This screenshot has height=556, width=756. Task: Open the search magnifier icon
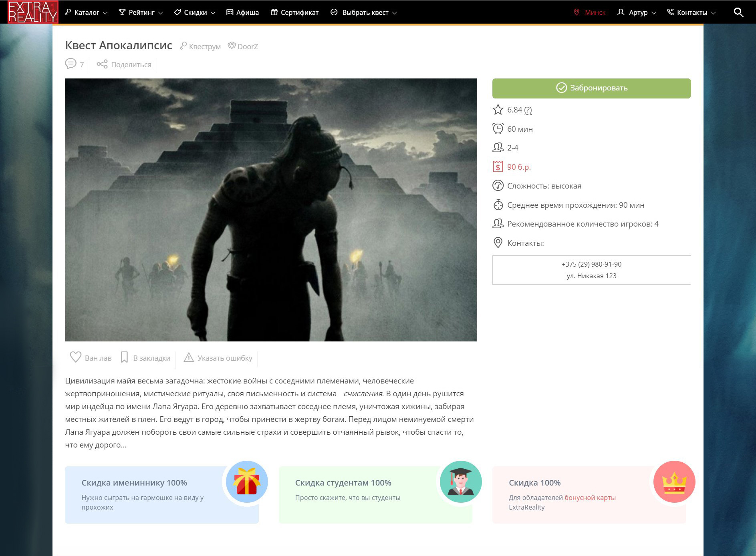click(x=738, y=12)
